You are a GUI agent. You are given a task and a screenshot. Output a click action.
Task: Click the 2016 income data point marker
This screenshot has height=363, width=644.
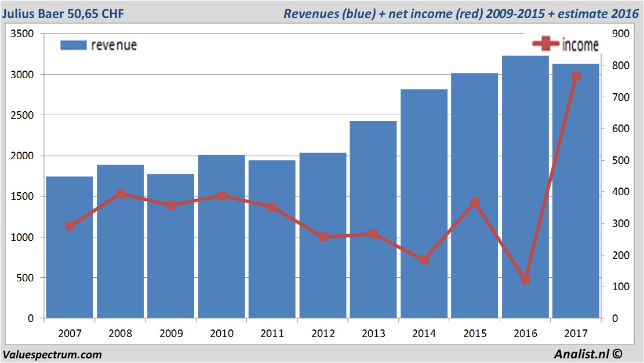pos(525,280)
